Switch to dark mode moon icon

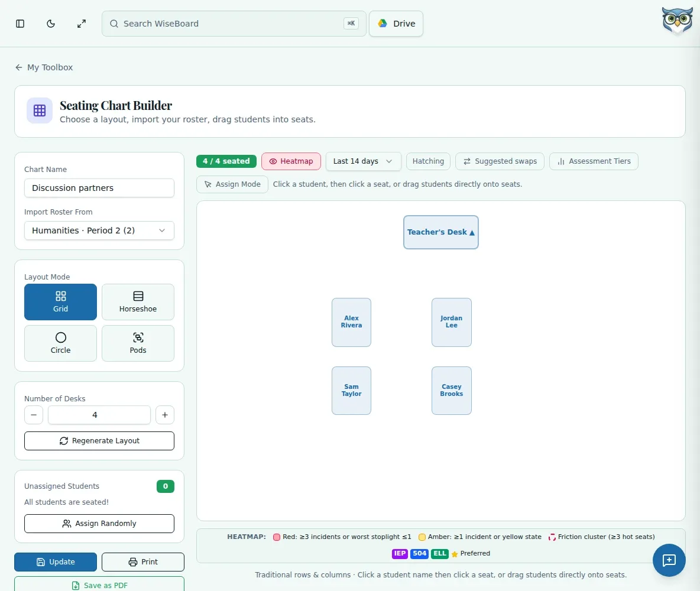click(51, 24)
